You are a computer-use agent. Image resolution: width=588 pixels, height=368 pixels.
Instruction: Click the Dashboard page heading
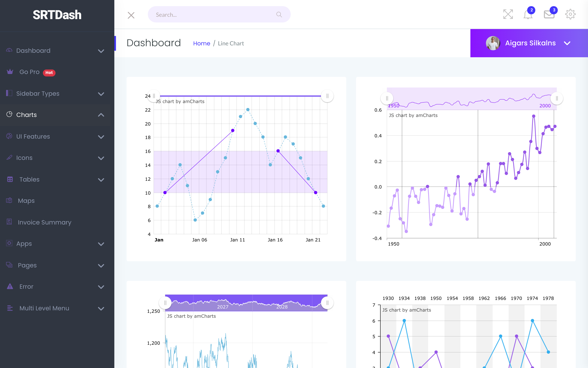154,43
